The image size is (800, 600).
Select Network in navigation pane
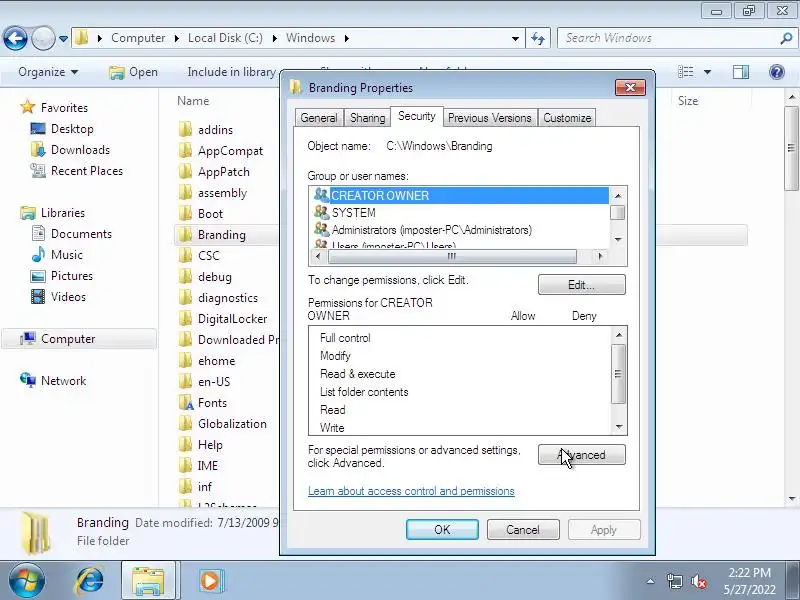pos(53,381)
